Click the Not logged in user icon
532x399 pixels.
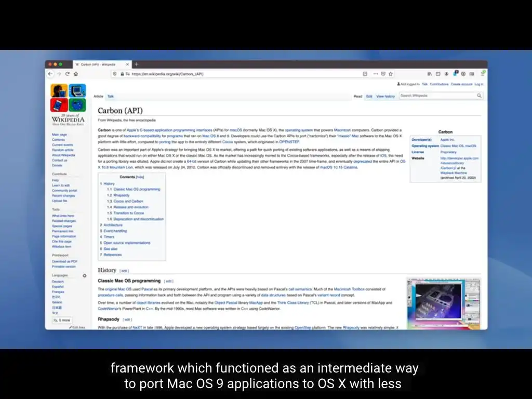[x=398, y=84]
